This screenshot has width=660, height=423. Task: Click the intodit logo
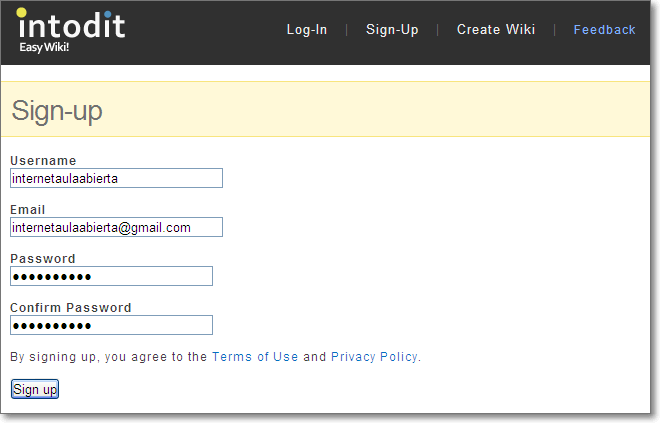coord(71,30)
